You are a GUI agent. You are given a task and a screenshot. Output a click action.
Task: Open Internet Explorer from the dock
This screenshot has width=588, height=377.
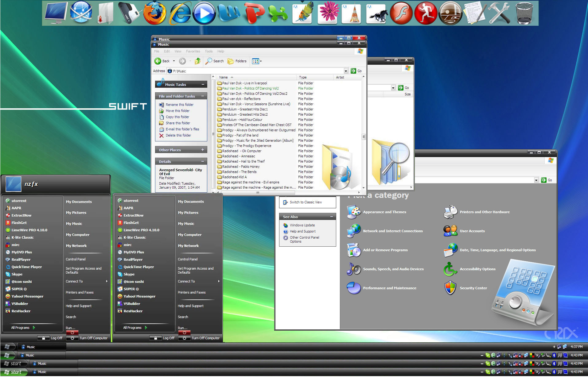[180, 13]
